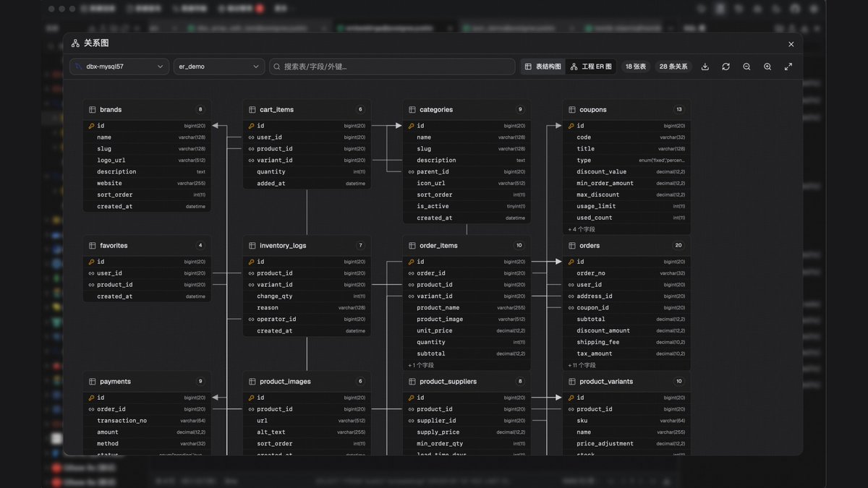868x488 pixels.
Task: Zoom in using the plus magnifier icon
Action: (x=767, y=67)
